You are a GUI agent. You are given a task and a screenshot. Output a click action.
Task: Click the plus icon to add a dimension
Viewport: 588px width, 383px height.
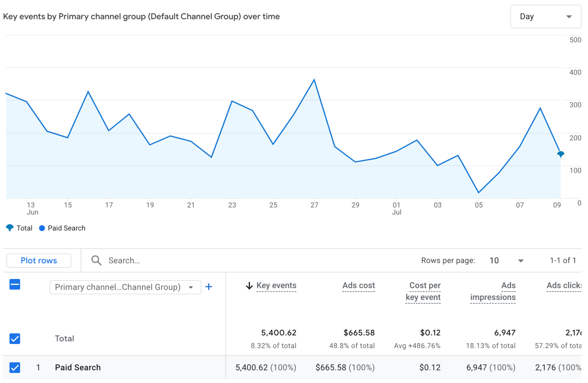pyautogui.click(x=209, y=287)
